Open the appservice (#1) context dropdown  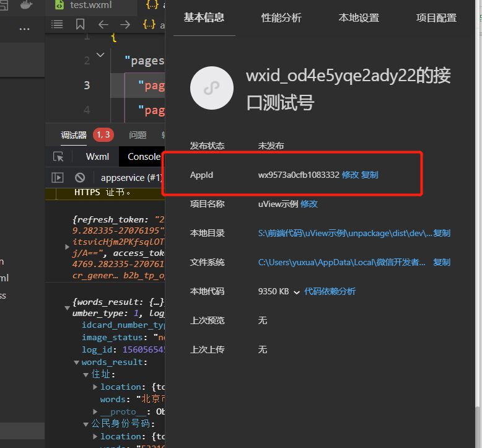click(x=131, y=178)
